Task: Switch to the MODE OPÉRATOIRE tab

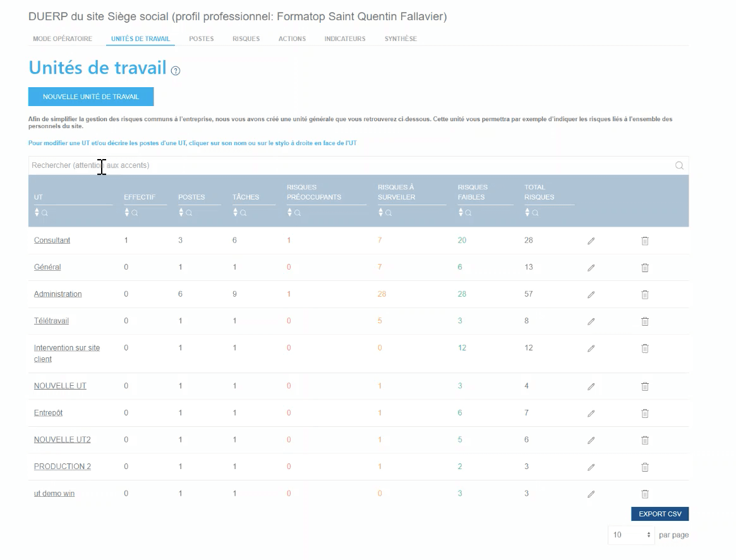Action: pos(63,39)
